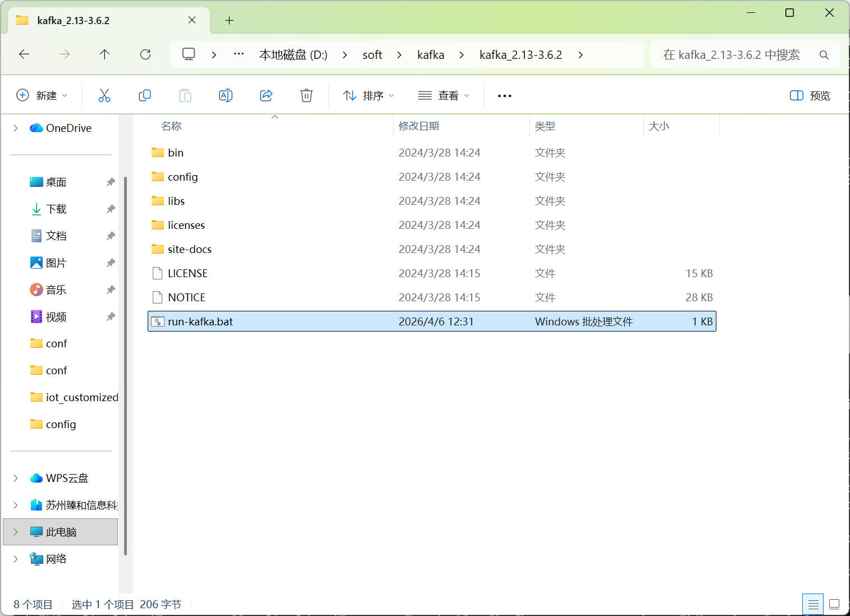This screenshot has height=616, width=850.
Task: Unpin 桌面 using its pin icon
Action: (111, 182)
